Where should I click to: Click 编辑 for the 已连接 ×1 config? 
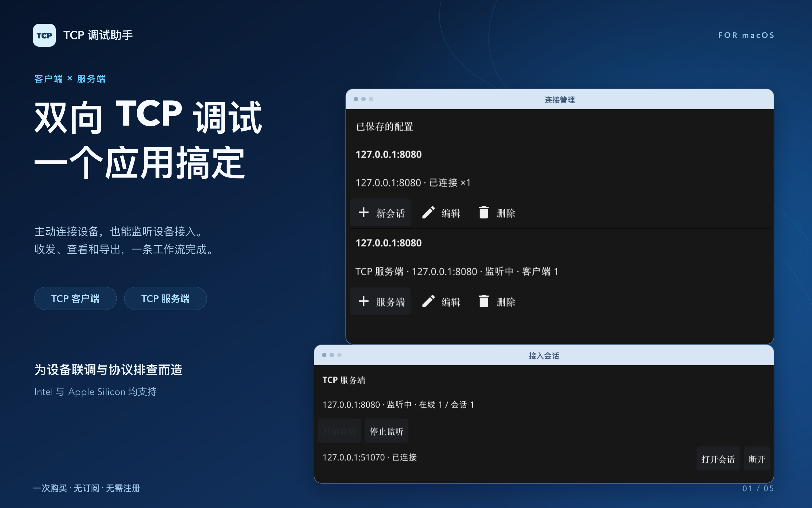pos(451,213)
